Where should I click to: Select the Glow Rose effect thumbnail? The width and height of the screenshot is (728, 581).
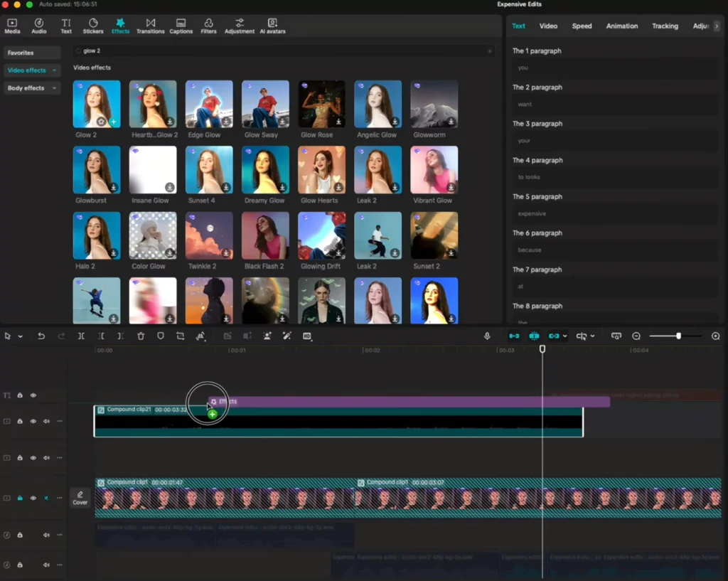click(321, 104)
